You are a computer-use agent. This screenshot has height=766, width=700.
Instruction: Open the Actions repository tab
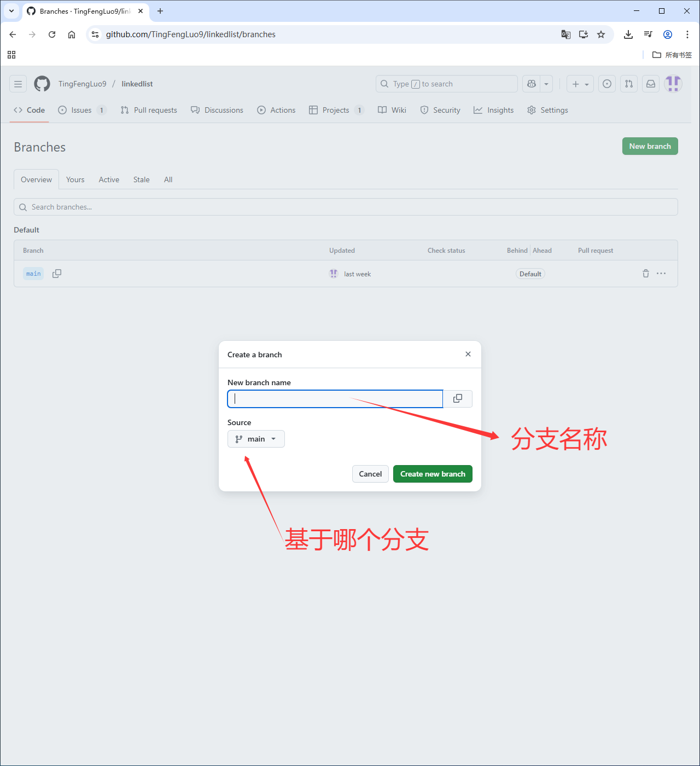tap(276, 110)
